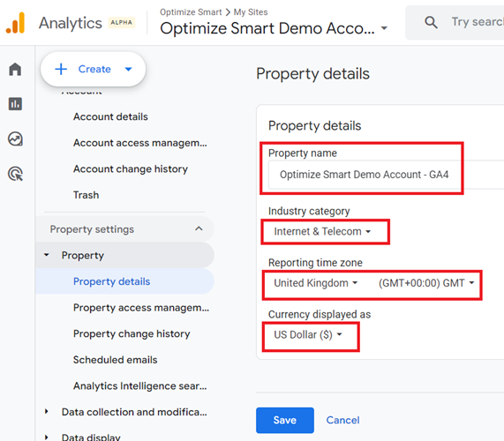This screenshot has height=441, width=504.
Task: Open the Explore icon in sidebar
Action: tap(15, 138)
